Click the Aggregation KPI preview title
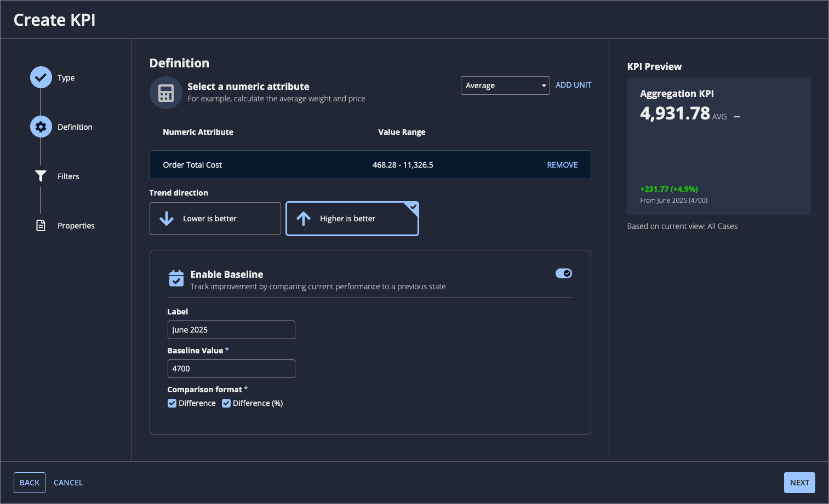 677,94
